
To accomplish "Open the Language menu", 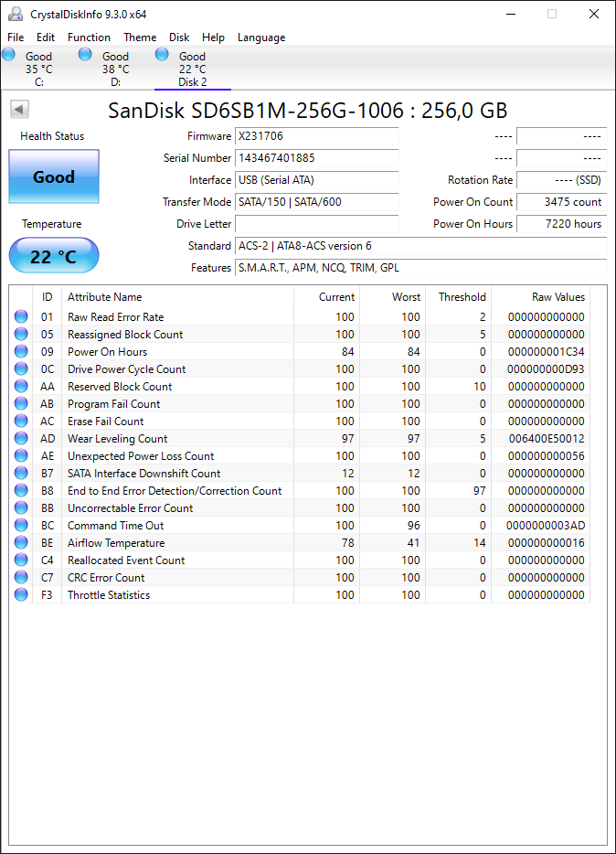I will pyautogui.click(x=261, y=37).
